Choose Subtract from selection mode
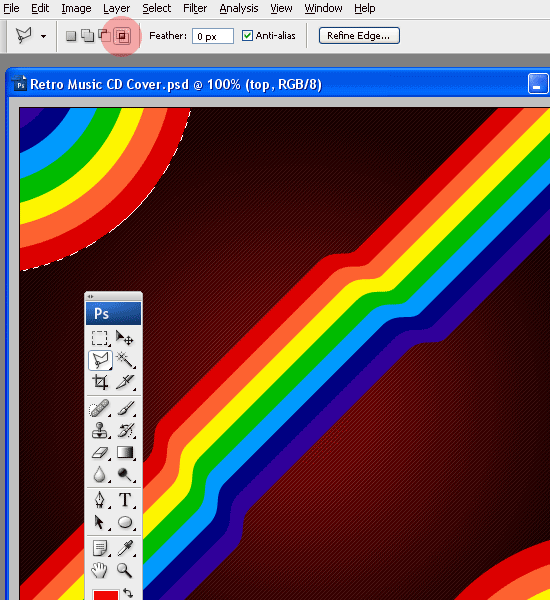Viewport: 550px width, 600px height. (104, 36)
